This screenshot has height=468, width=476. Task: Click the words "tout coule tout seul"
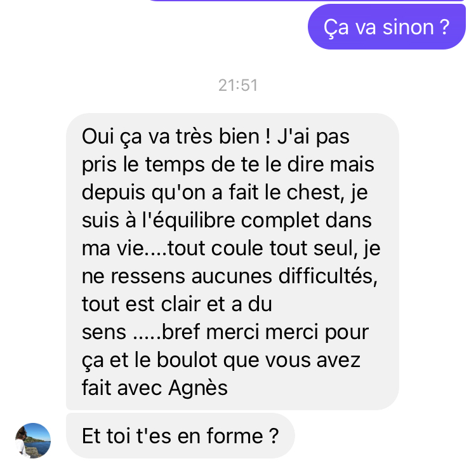click(260, 248)
